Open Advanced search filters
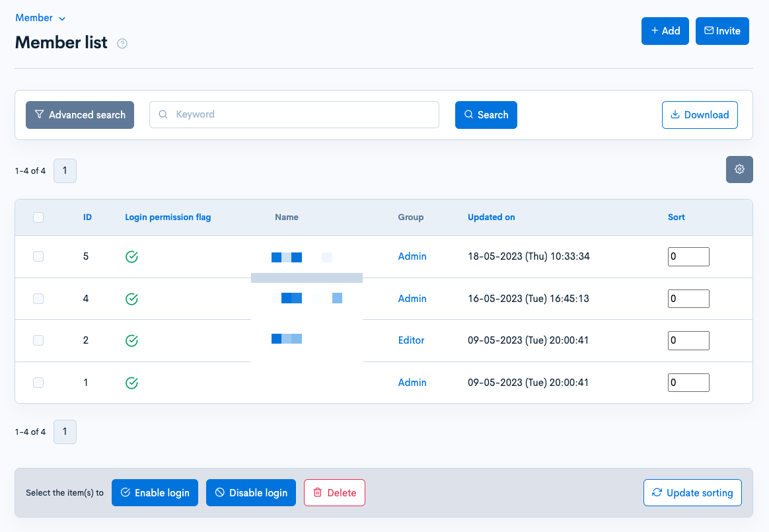Screen dimensions: 769x532 coord(80,115)
